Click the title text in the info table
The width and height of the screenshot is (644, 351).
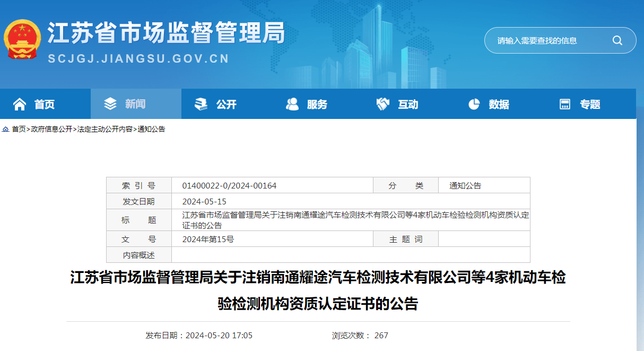click(355, 220)
